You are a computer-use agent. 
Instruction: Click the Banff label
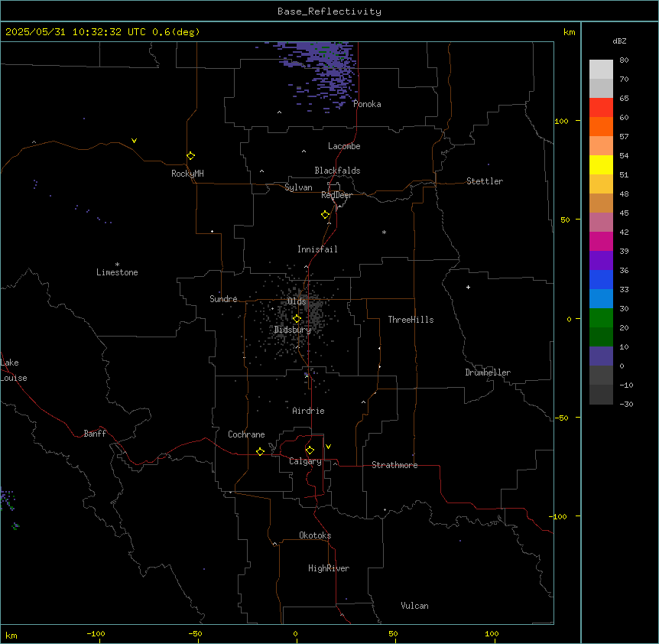[x=95, y=434]
